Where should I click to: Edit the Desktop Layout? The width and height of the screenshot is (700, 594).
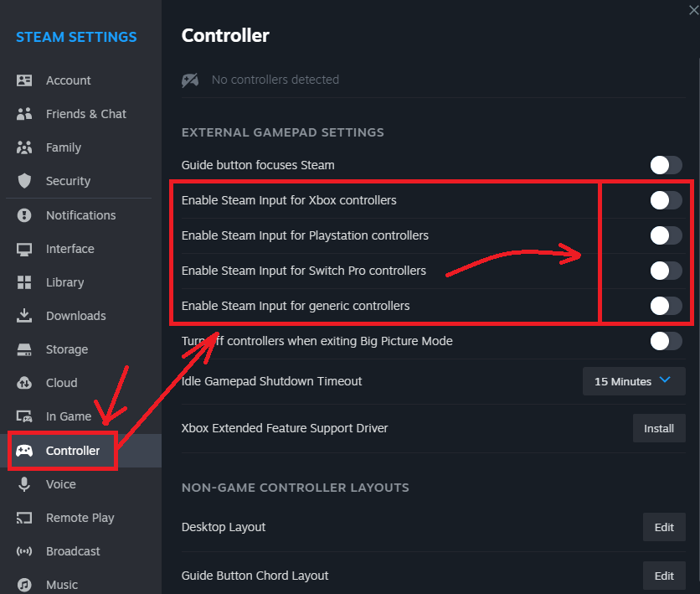tap(663, 527)
